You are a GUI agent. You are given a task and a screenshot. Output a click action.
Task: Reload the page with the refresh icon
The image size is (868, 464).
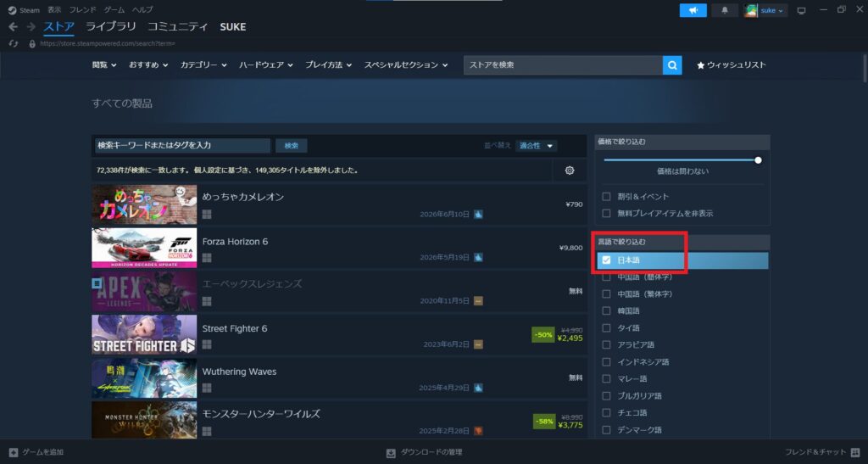coord(14,43)
